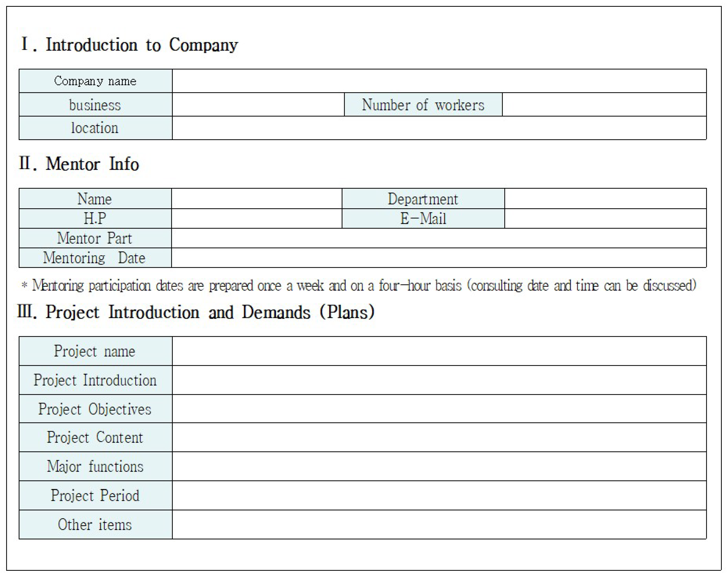Viewport: 728px width, 578px height.
Task: Click the Project name entry field
Action: pyautogui.click(x=439, y=351)
